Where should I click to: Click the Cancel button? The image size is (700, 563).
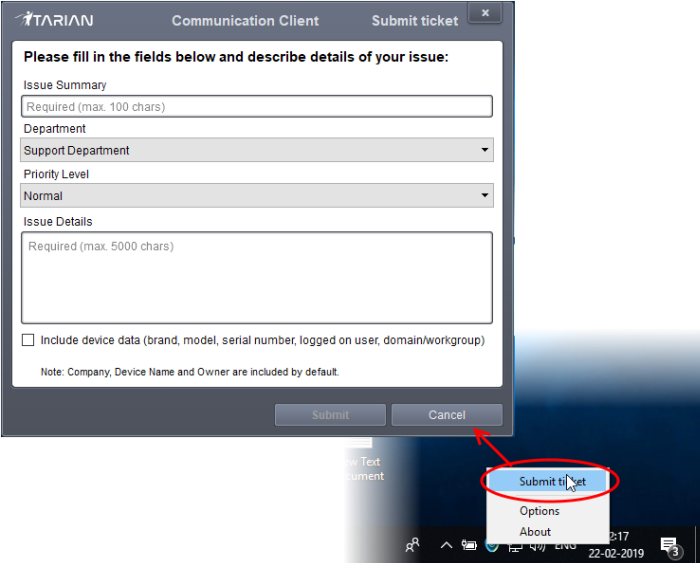coord(447,415)
